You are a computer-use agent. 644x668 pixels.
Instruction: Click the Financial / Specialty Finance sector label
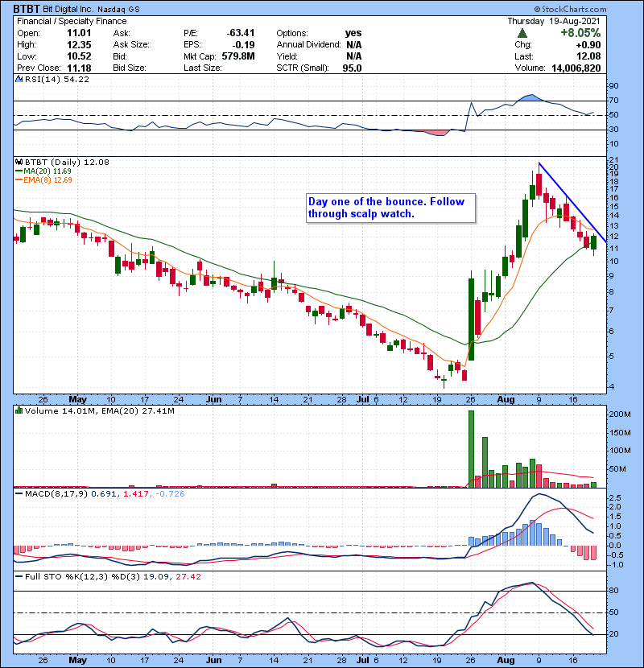(72, 21)
